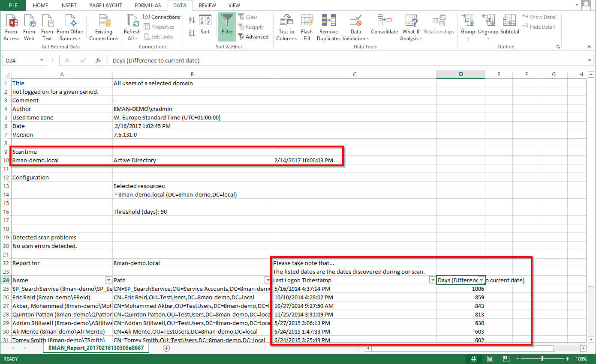Click Show Detail in Outline group

click(x=539, y=17)
